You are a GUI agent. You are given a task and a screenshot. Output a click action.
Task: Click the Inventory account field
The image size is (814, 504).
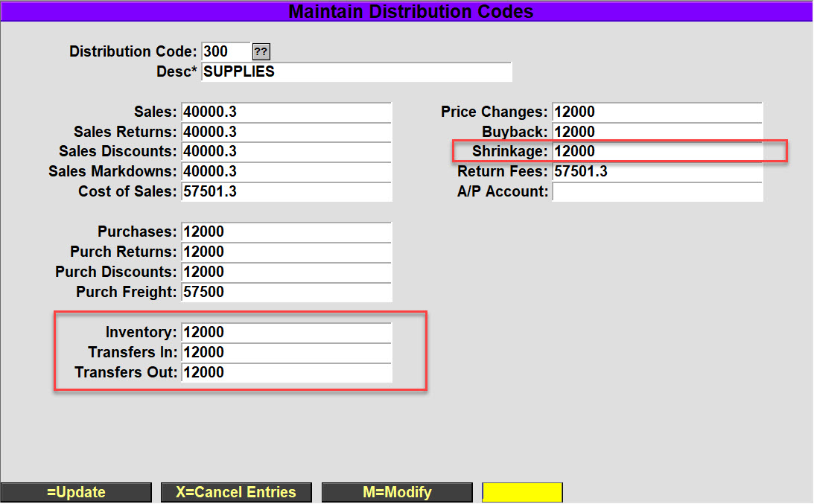[x=286, y=333]
